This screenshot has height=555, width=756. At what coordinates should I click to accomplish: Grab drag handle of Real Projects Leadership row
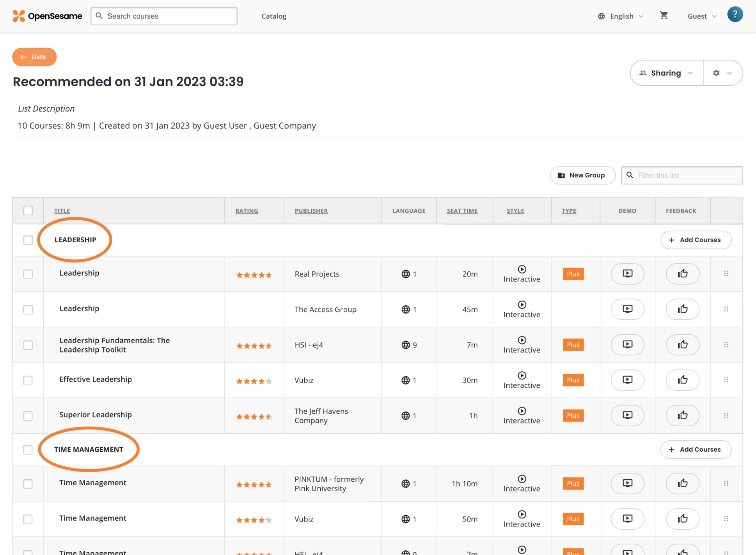click(x=726, y=274)
